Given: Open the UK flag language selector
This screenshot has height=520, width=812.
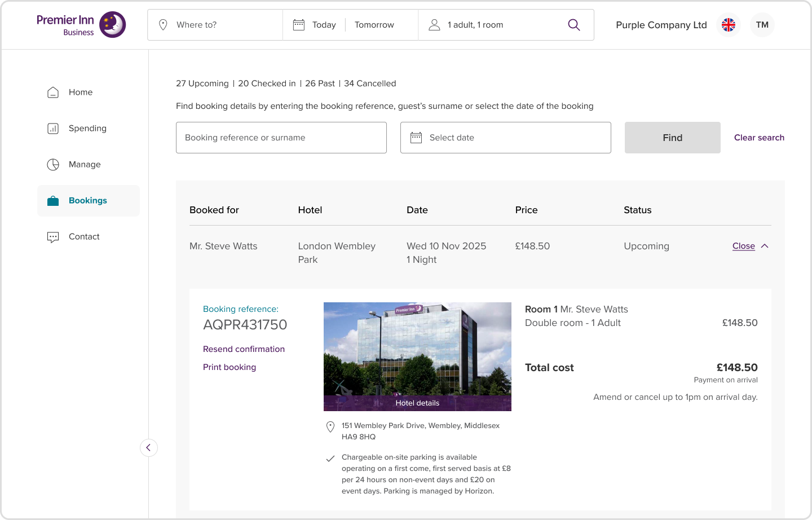Looking at the screenshot, I should [729, 25].
